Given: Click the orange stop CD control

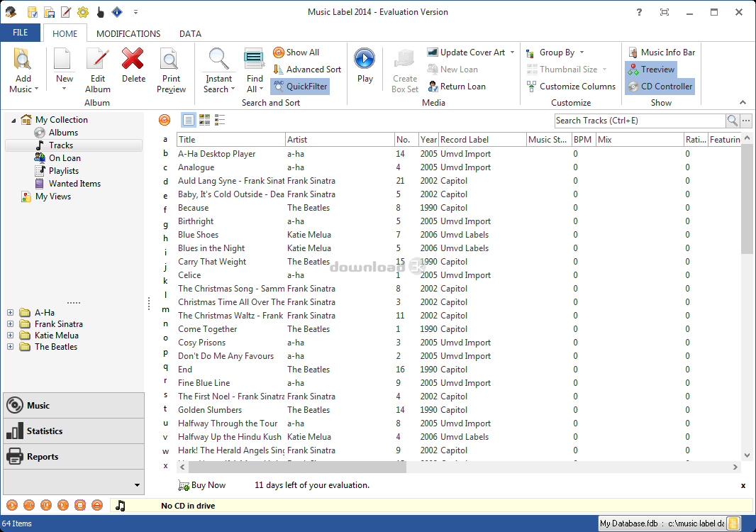Looking at the screenshot, I should pos(80,505).
